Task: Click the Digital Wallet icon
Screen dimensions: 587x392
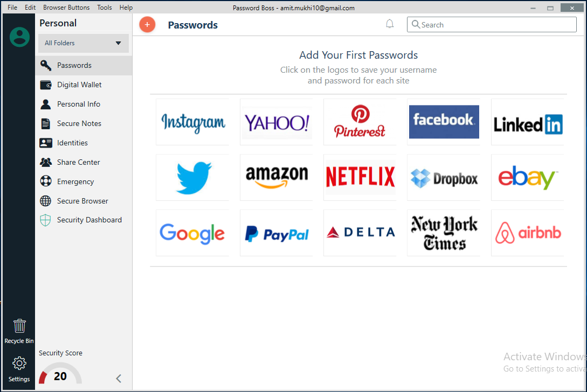Action: (x=46, y=85)
